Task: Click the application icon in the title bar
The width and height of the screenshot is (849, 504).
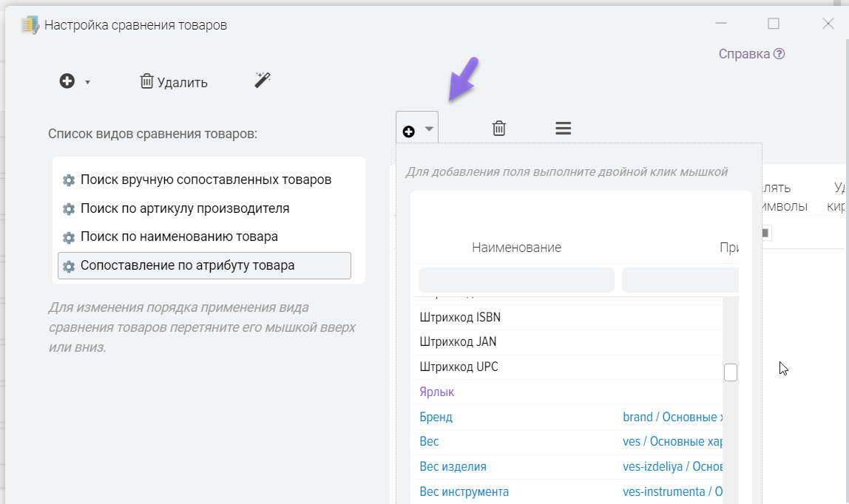Action: coord(30,25)
